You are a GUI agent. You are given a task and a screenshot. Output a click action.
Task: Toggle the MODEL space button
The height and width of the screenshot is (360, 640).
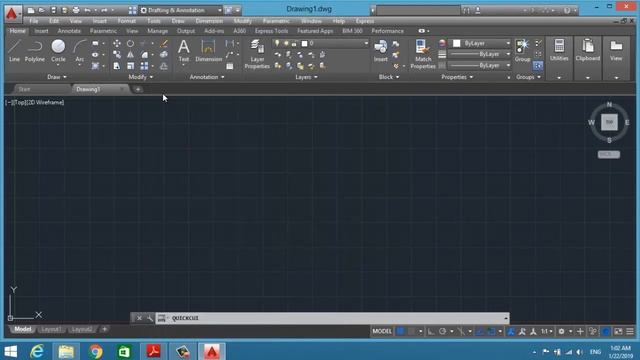pyautogui.click(x=382, y=331)
